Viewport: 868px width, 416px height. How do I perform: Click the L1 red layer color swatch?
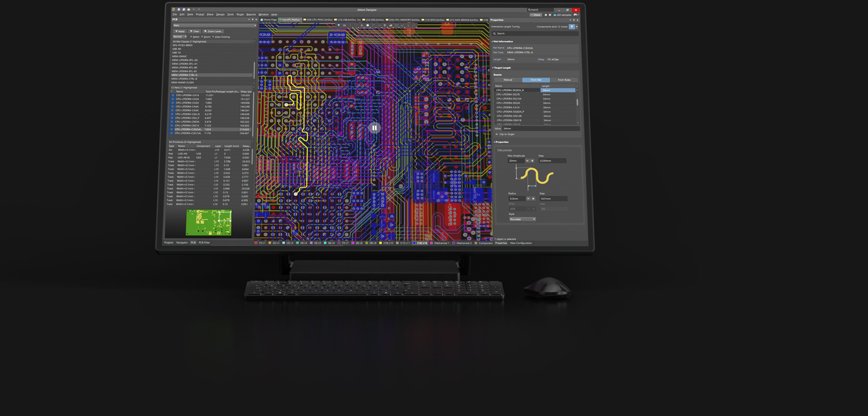(x=256, y=243)
